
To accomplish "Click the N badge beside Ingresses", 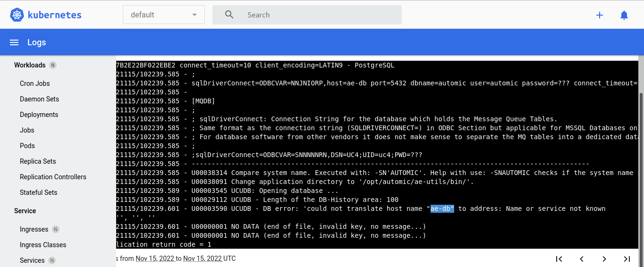I will point(56,229).
